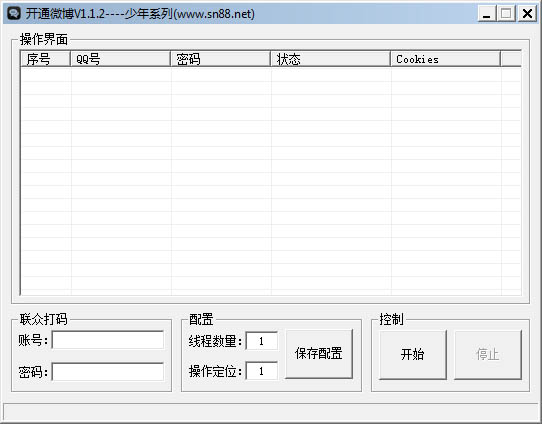Start the task with 开始 button
The width and height of the screenshot is (542, 424).
413,355
